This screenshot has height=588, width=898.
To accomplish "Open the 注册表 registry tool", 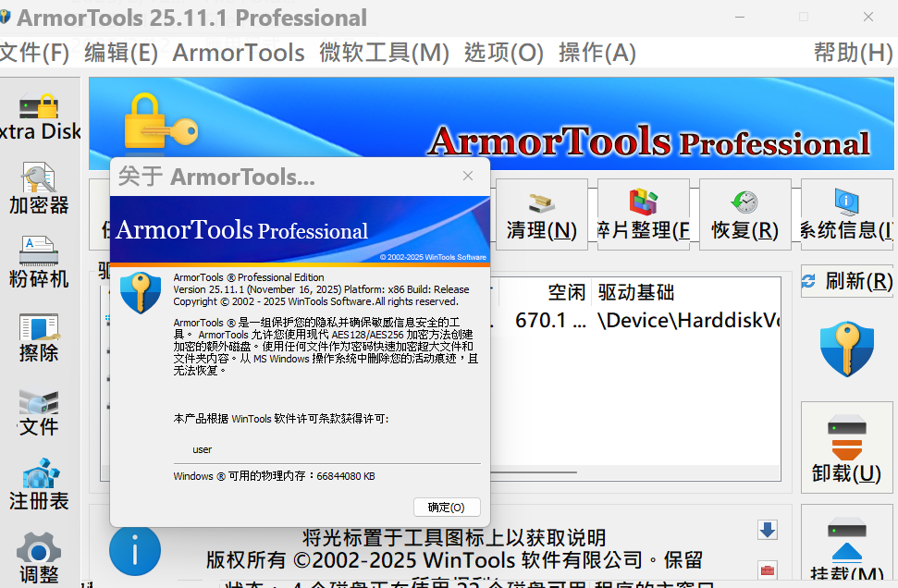I will tap(39, 485).
